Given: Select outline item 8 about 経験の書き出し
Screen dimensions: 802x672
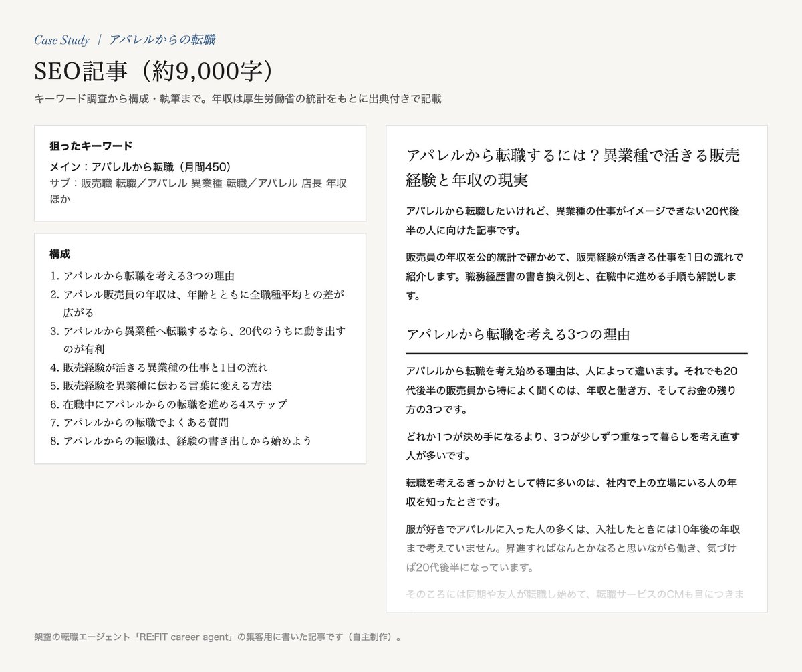Looking at the screenshot, I should pos(180,441).
